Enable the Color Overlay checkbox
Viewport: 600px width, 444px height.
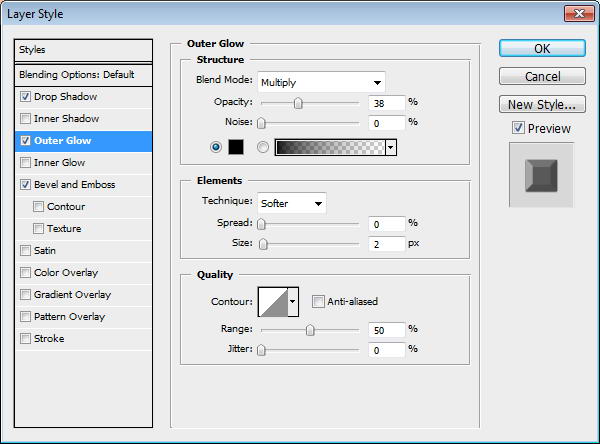point(25,273)
